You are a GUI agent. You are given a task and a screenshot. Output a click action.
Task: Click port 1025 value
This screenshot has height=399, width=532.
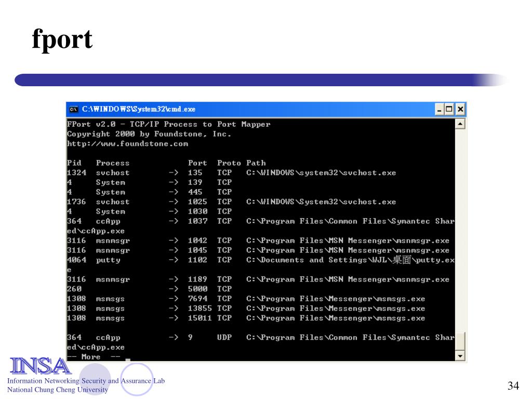197,202
